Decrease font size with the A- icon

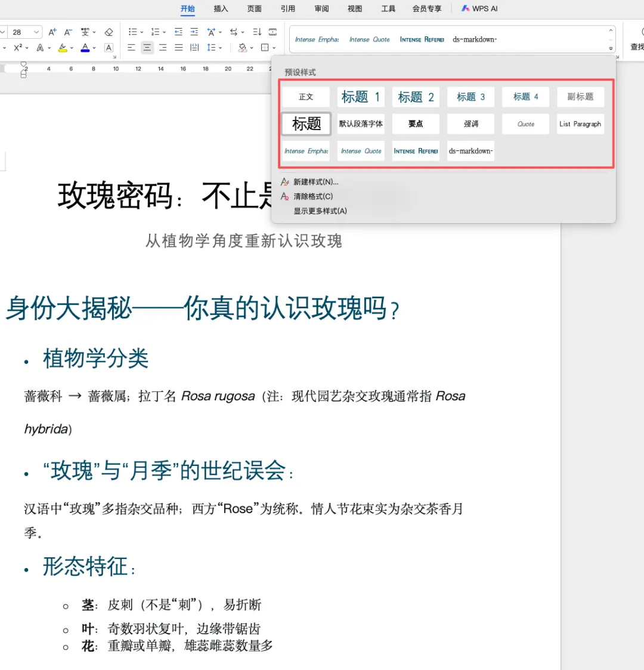pyautogui.click(x=68, y=32)
